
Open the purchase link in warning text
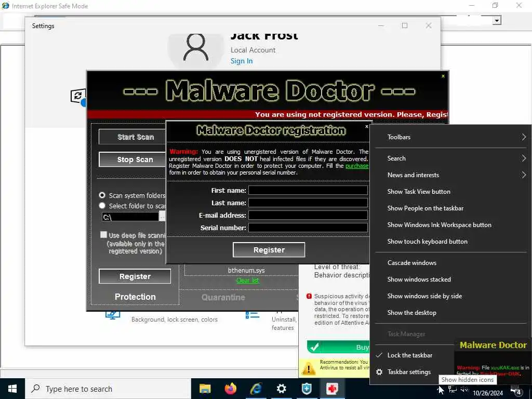(356, 166)
